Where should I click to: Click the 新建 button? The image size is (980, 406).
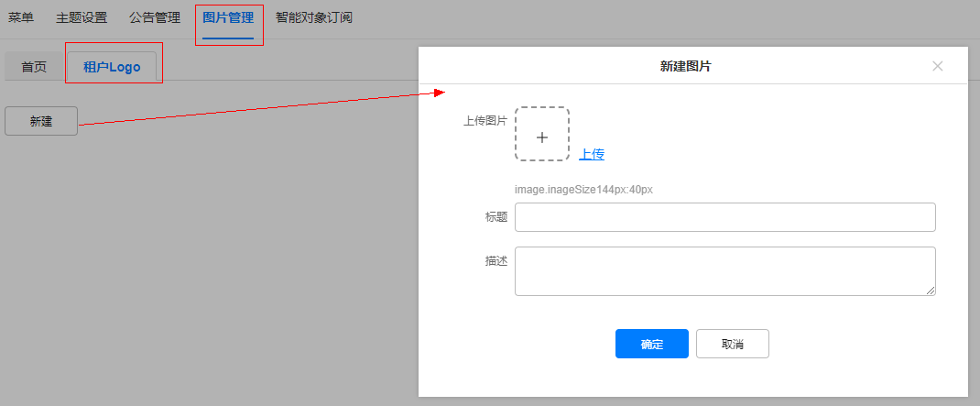coord(41,121)
